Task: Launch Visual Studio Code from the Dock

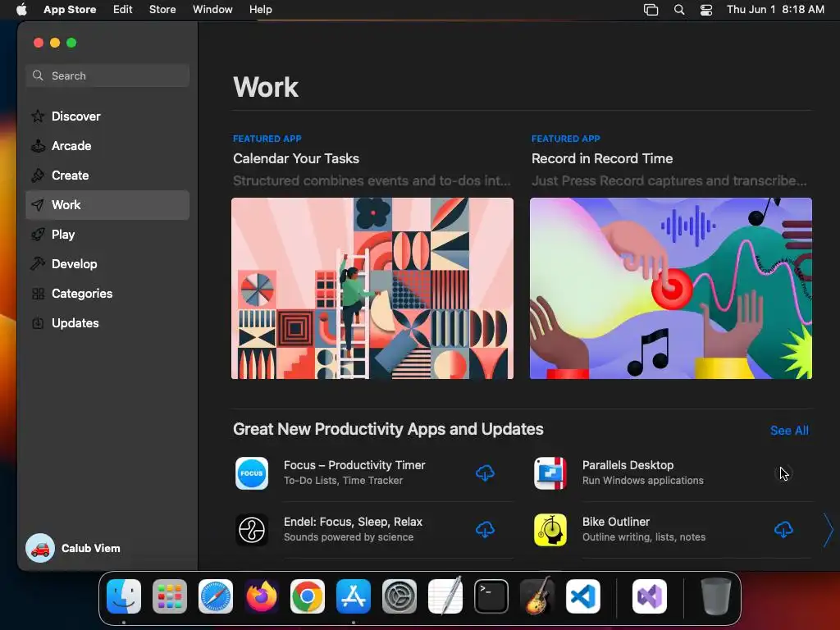Action: (583, 596)
